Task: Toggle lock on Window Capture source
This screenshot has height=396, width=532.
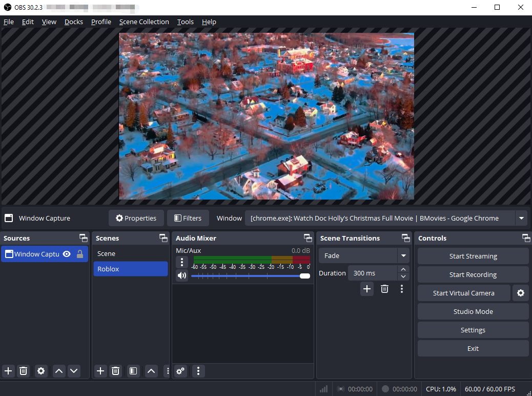Action: tap(80, 254)
